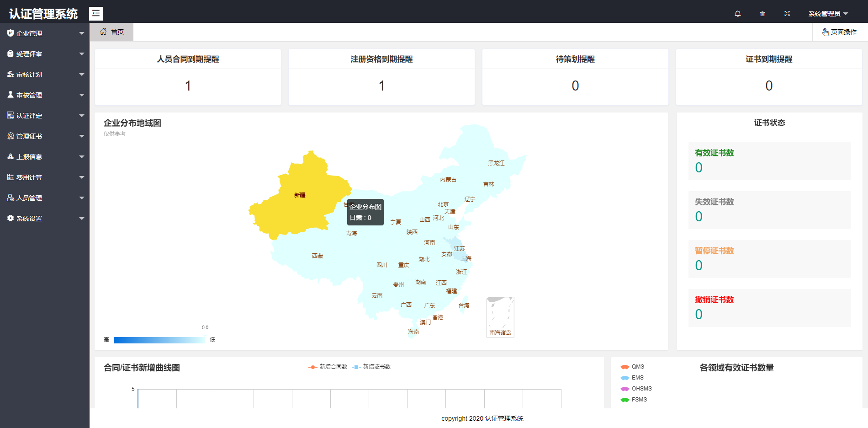Click the 页面操作 button
The image size is (868, 428).
[x=840, y=32]
